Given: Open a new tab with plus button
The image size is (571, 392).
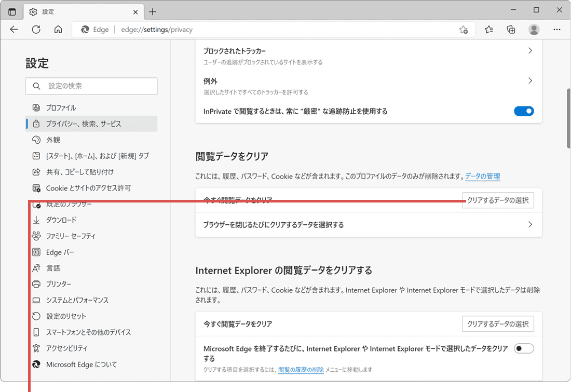Looking at the screenshot, I should point(153,11).
